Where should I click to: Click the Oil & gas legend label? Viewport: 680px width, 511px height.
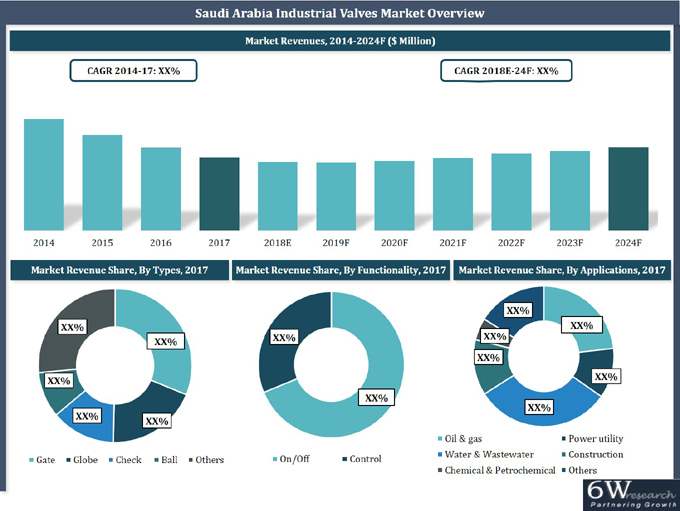pyautogui.click(x=464, y=439)
